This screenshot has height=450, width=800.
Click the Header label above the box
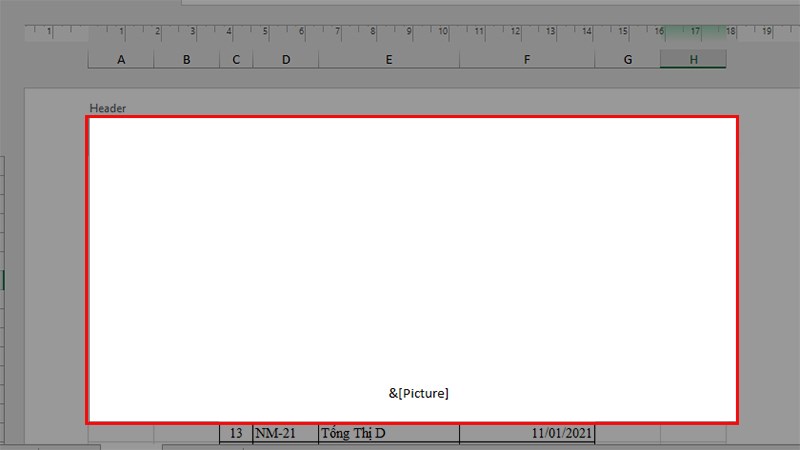108,108
